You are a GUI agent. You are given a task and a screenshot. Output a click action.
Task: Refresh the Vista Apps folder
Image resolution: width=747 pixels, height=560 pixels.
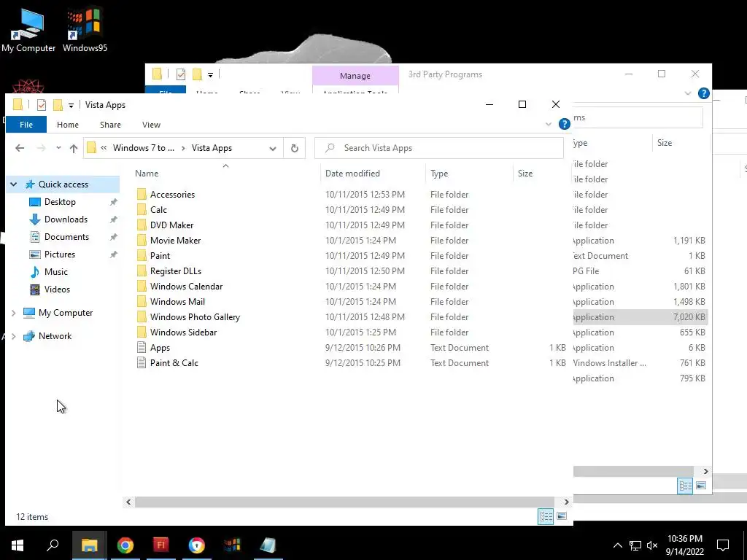295,148
